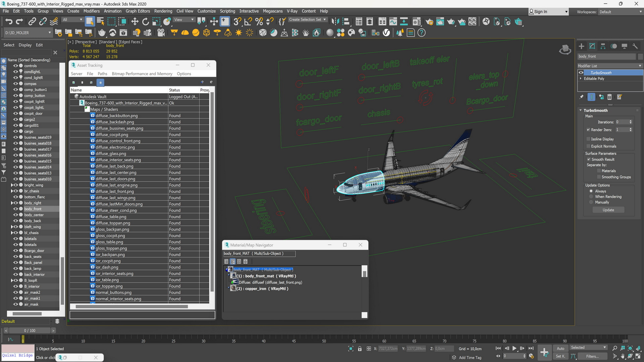Viewport: 644px width, 362px height.
Task: Enable the Explicit Normals checkbox
Action: click(588, 146)
